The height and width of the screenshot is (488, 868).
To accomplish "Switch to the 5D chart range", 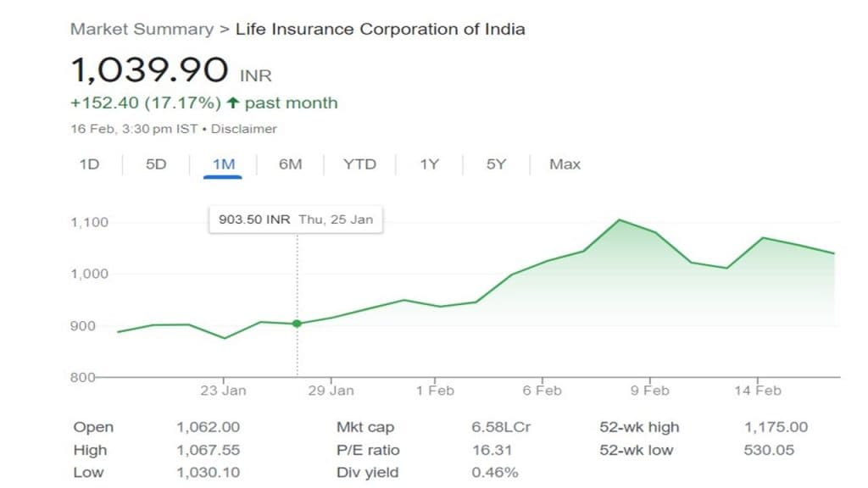I will pos(156,164).
